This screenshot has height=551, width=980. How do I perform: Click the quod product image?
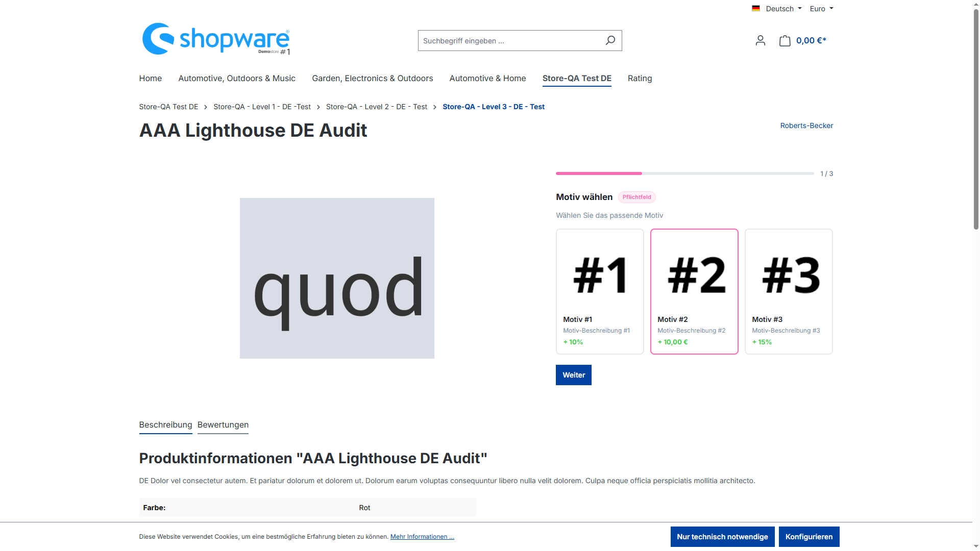337,278
